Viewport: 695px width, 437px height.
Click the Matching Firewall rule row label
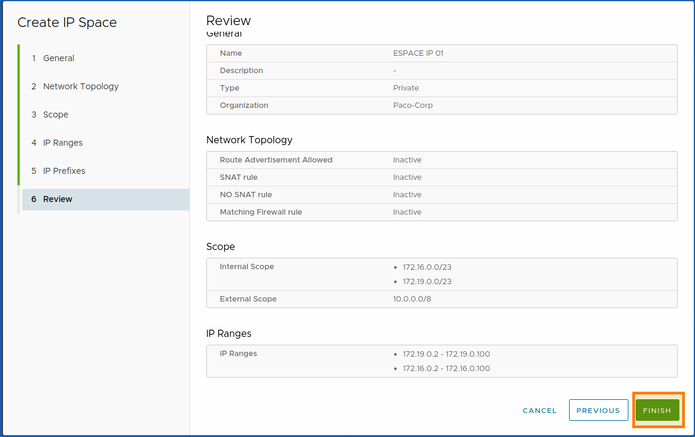pos(261,212)
